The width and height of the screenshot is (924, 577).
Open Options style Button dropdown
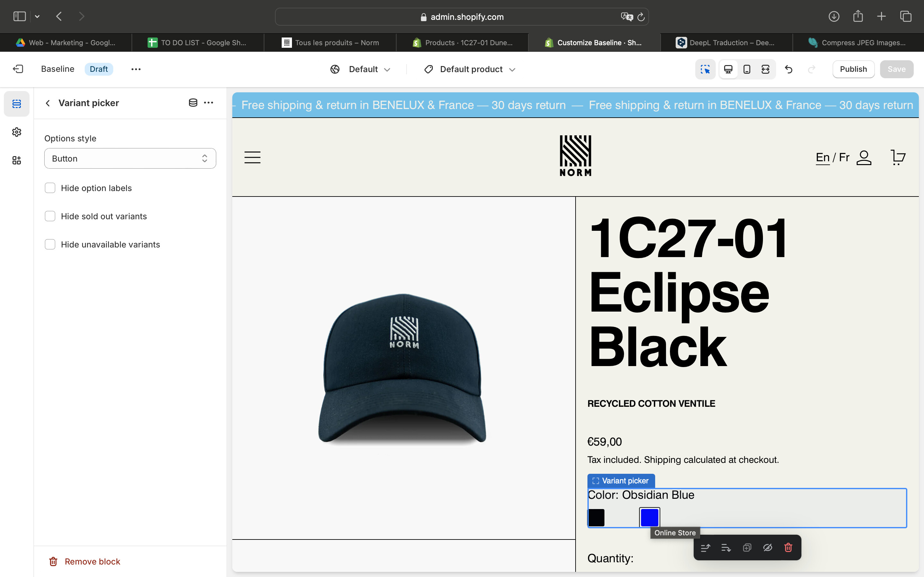(x=130, y=158)
